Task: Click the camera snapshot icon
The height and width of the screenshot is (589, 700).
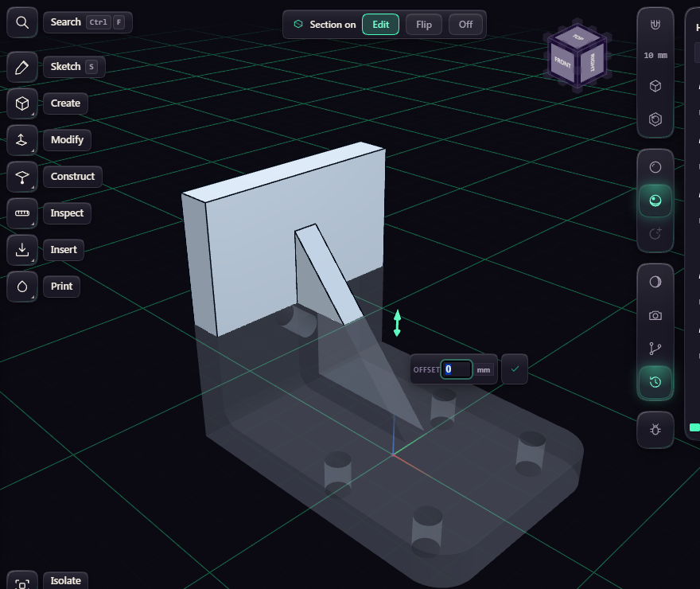Action: point(655,315)
